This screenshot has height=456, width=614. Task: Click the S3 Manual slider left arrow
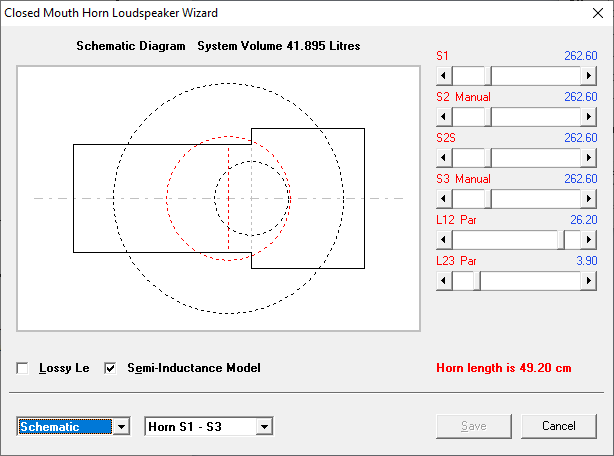(444, 199)
